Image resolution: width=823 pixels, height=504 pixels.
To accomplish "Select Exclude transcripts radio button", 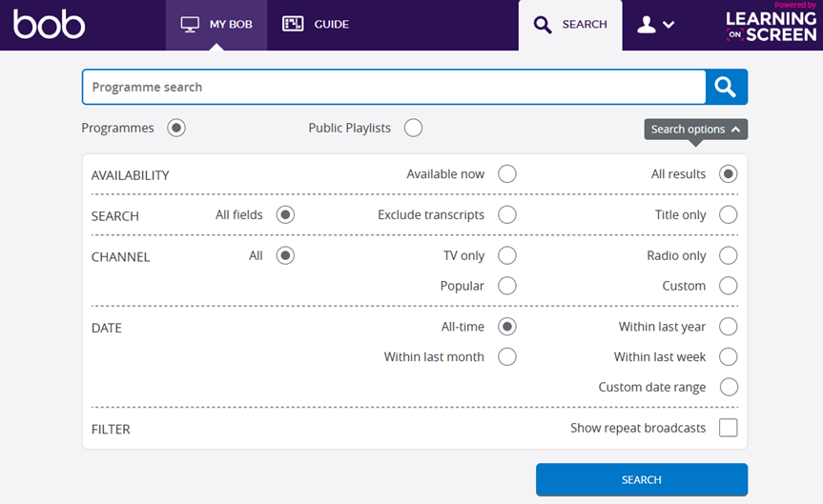I will [x=507, y=215].
